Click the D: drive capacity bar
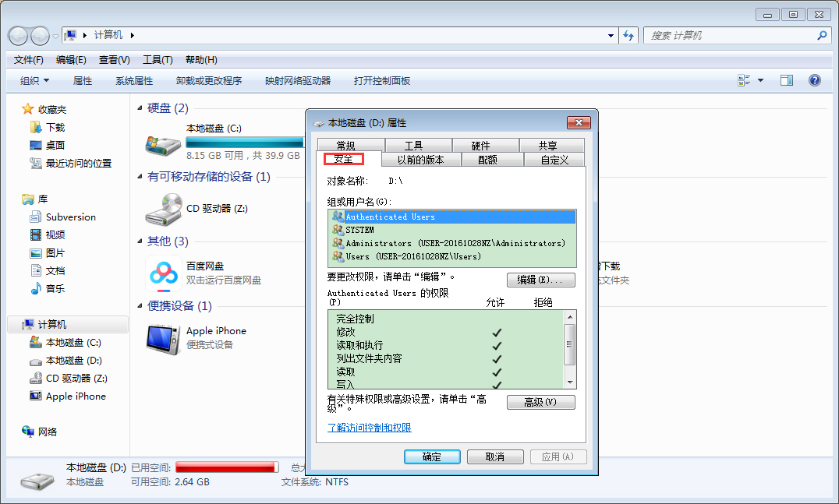 click(226, 467)
